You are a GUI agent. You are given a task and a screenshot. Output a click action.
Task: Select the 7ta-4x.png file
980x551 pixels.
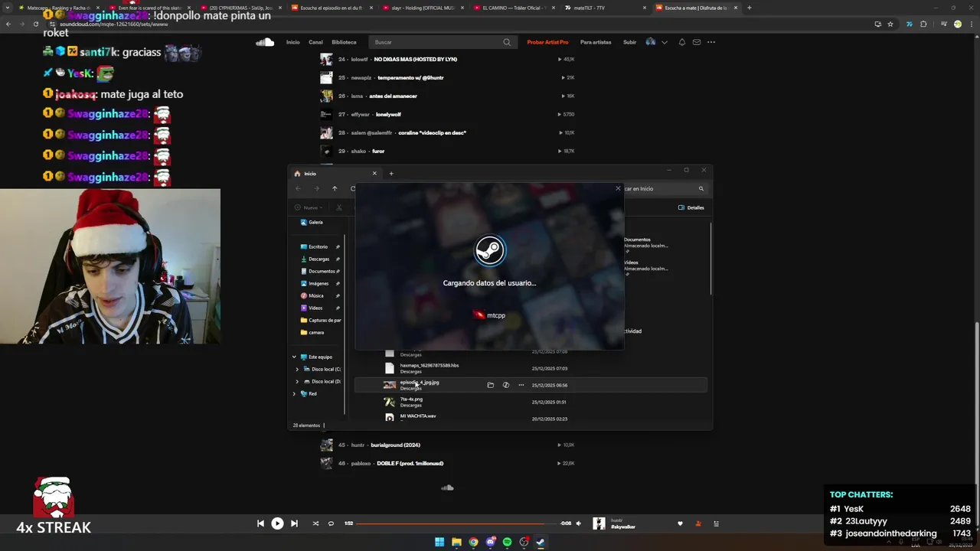(x=531, y=402)
